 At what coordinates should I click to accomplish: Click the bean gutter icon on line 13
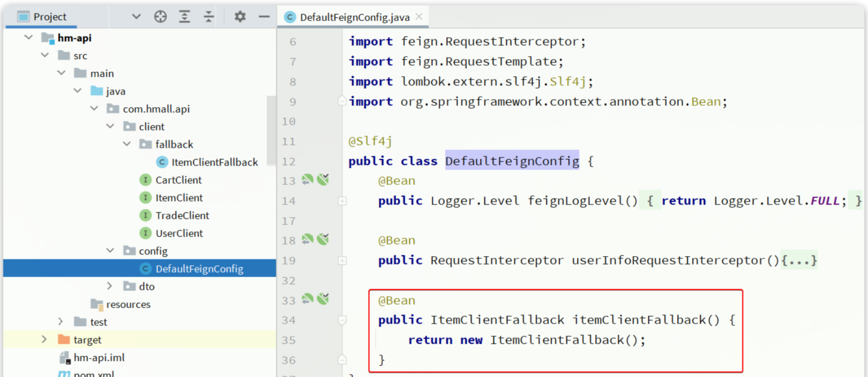(x=307, y=179)
